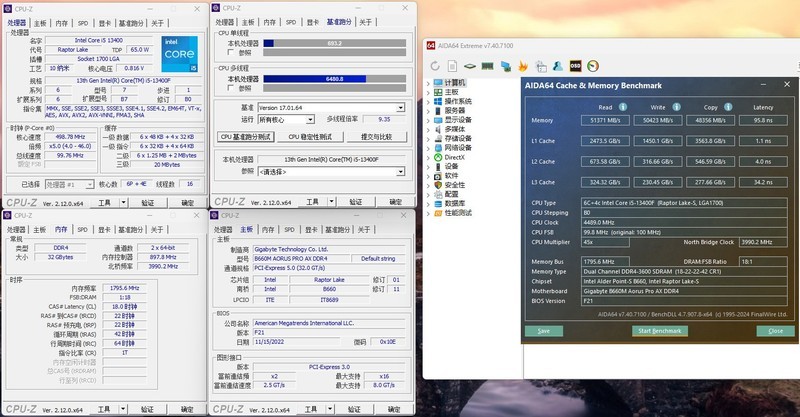Click 验证 in CPU-Z mainboard window

click(354, 409)
